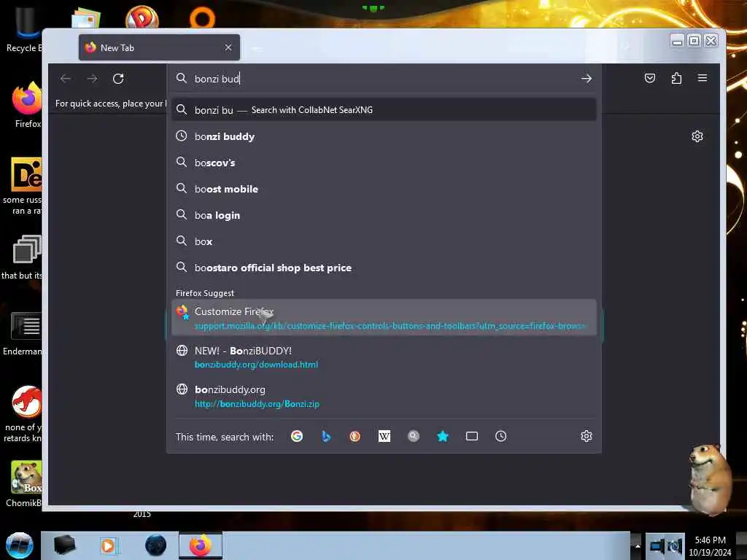
Task: Select the boscov's search suggestion
Action: tap(384, 163)
